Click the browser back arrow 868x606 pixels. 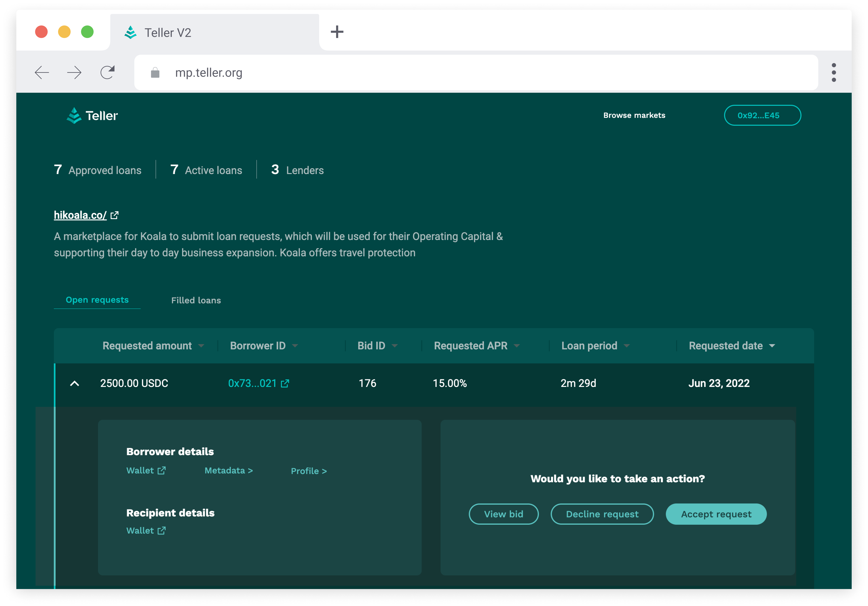[x=42, y=72]
